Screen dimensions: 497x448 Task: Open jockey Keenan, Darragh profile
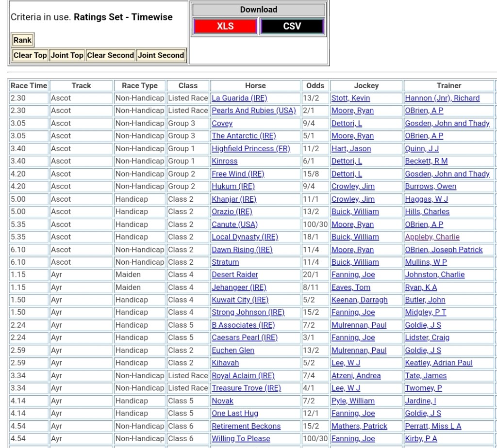tap(359, 300)
